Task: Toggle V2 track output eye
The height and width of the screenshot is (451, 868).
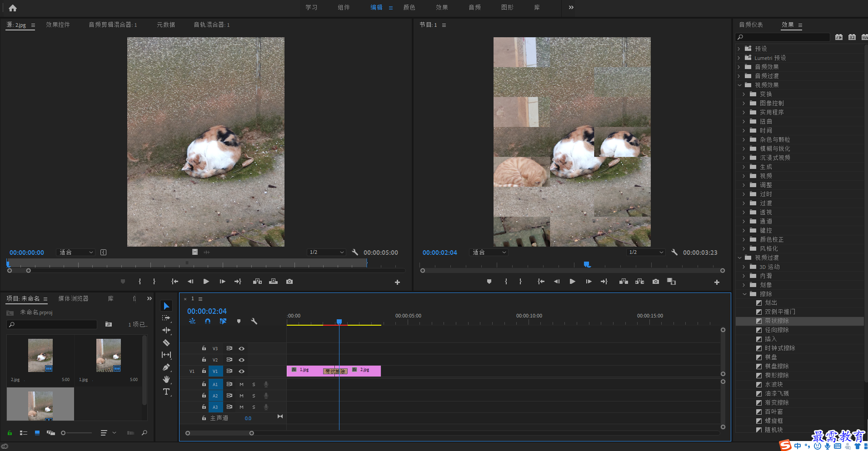Action: coord(242,360)
